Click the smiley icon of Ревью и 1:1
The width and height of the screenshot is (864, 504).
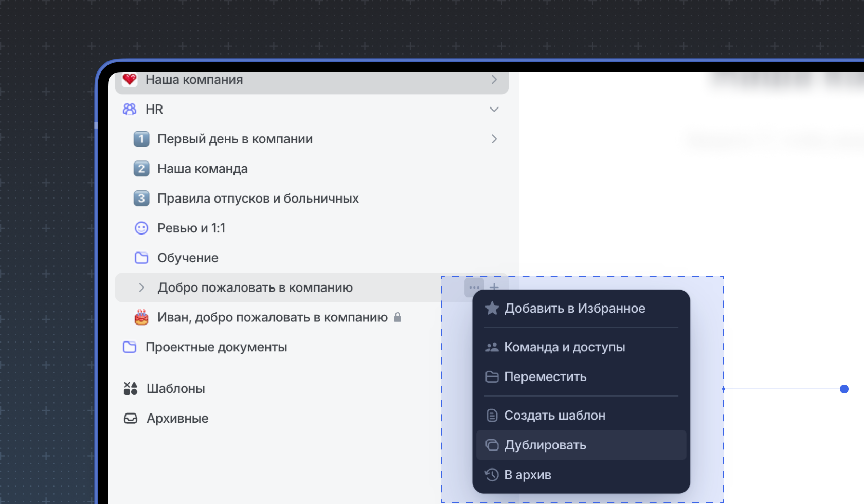(x=141, y=228)
